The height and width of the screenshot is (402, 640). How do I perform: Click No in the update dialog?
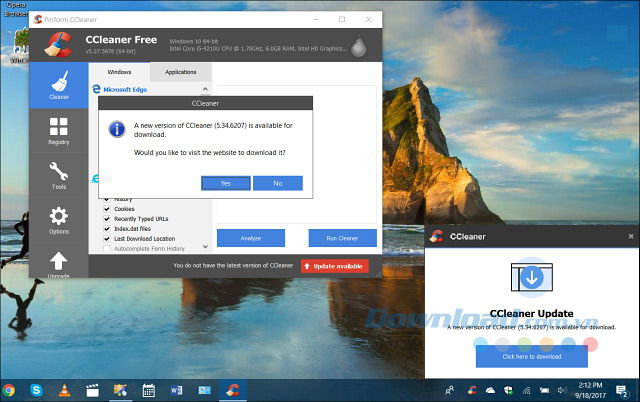pyautogui.click(x=278, y=183)
